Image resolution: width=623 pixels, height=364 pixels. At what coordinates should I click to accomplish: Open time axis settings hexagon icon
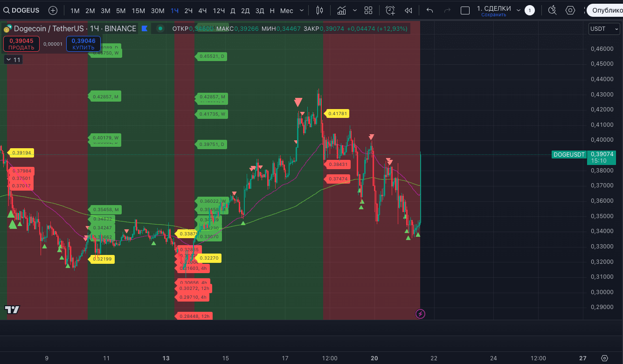[x=604, y=358]
